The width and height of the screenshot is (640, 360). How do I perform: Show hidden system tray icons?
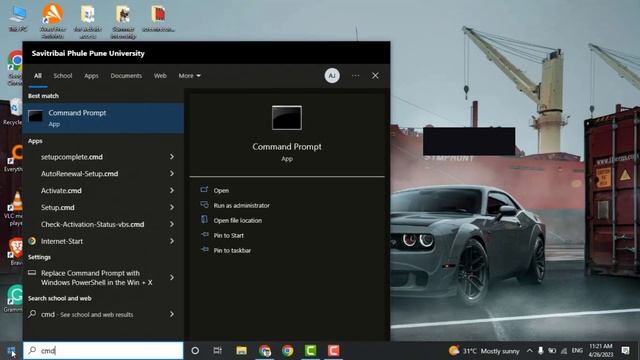click(529, 351)
